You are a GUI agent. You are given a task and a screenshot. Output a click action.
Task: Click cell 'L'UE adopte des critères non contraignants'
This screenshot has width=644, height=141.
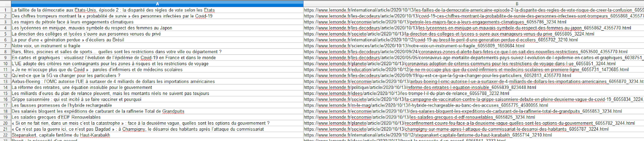pyautogui.click(x=157, y=64)
